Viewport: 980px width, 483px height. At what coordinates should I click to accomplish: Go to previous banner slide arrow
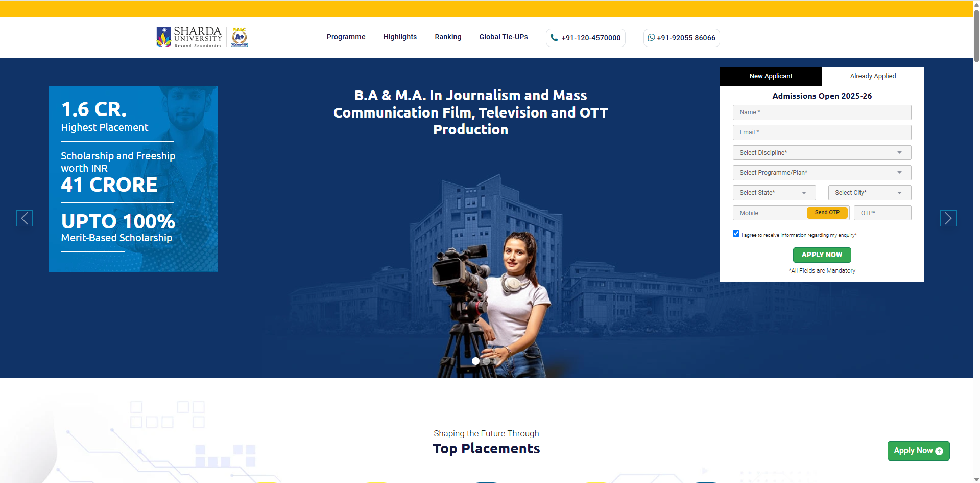pyautogui.click(x=25, y=218)
